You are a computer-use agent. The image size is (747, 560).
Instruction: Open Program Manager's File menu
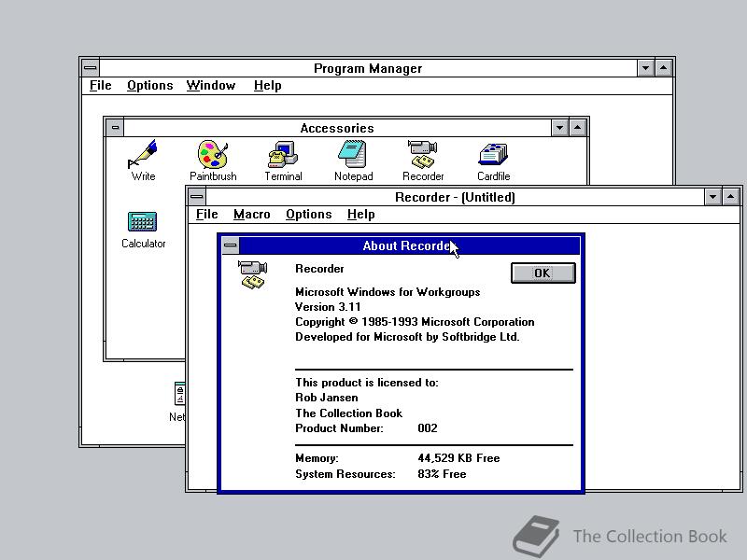tap(100, 85)
